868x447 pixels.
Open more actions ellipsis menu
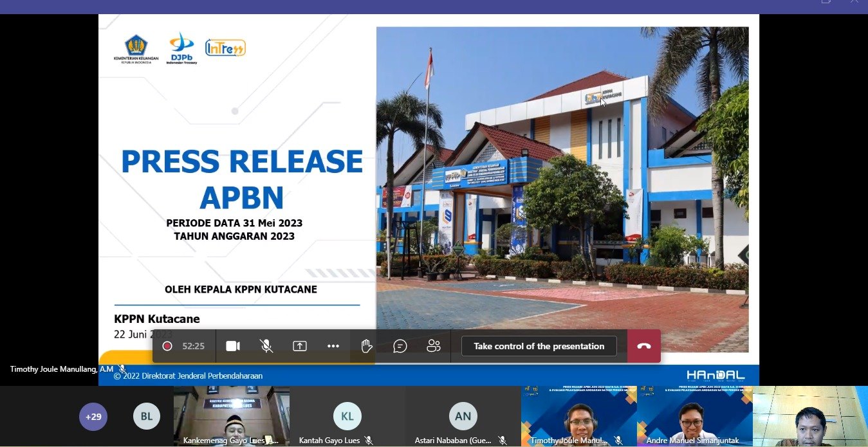pos(333,346)
